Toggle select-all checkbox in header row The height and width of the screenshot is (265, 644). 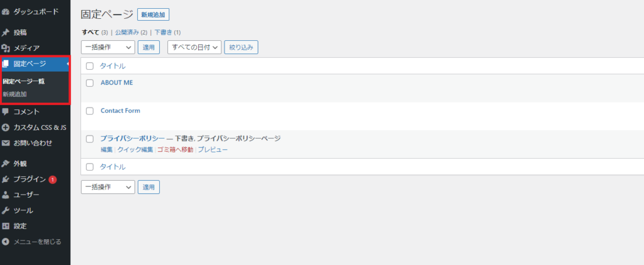[x=89, y=66]
